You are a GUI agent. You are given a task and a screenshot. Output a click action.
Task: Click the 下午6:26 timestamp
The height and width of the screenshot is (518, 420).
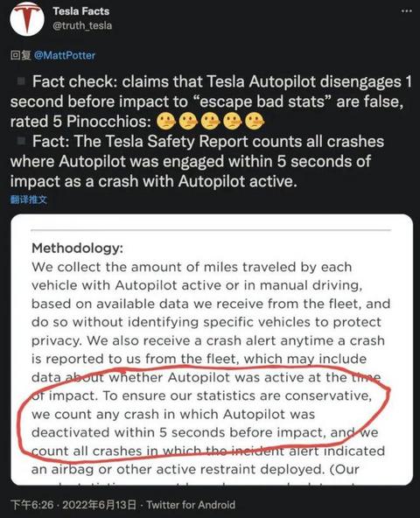(31, 505)
